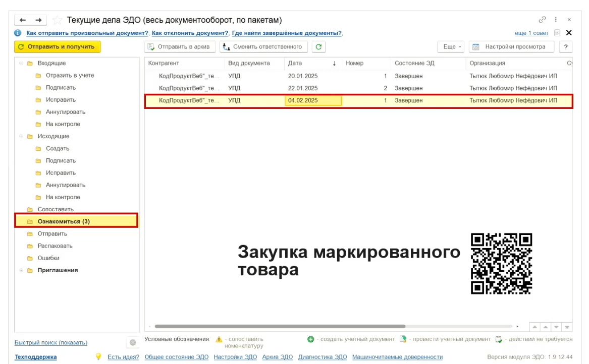
Task: Select the Ознакомиться (3) folder
Action: click(64, 221)
